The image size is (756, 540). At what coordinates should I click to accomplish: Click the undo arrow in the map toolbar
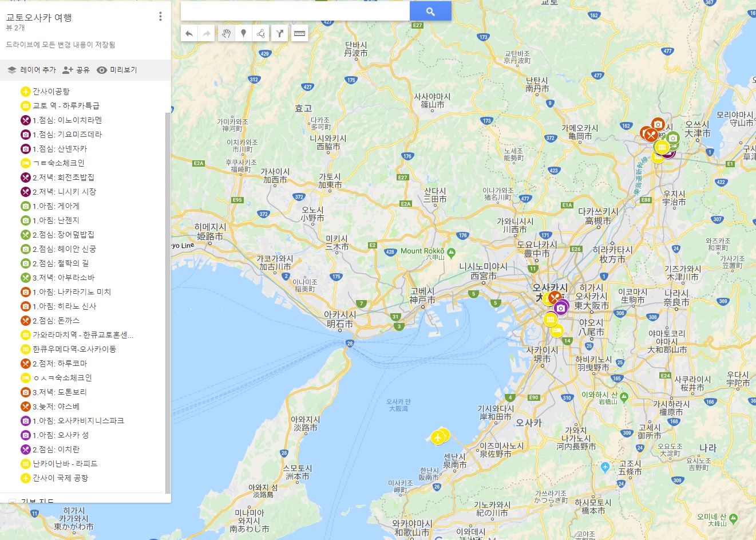click(x=189, y=34)
